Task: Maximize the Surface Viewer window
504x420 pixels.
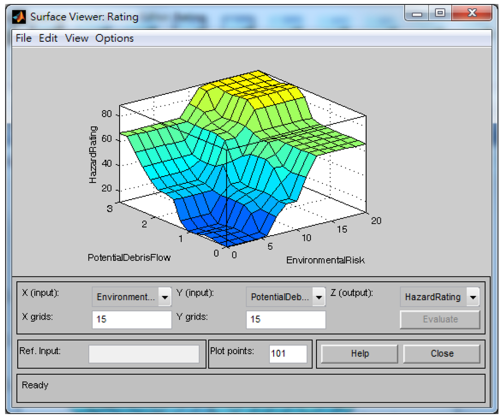Action: click(x=440, y=14)
